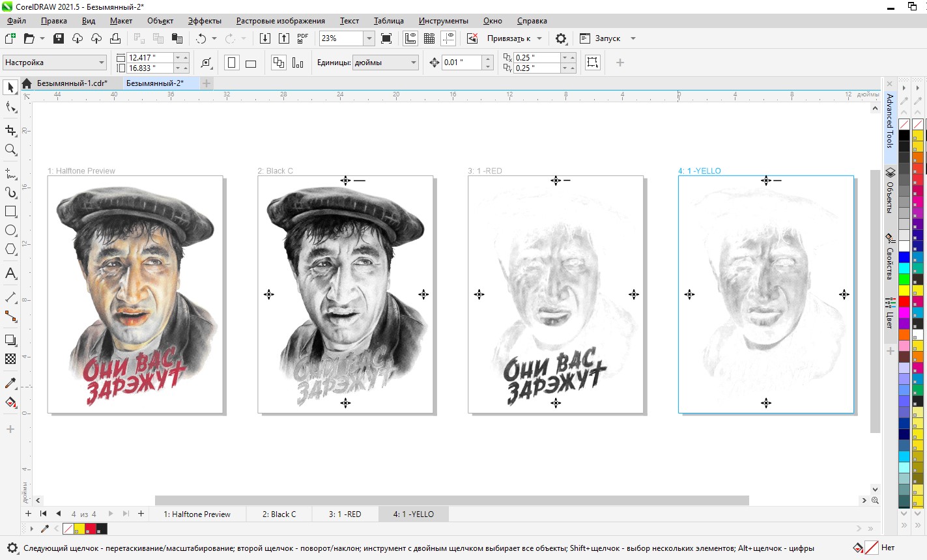Select the Text tool

(x=10, y=273)
